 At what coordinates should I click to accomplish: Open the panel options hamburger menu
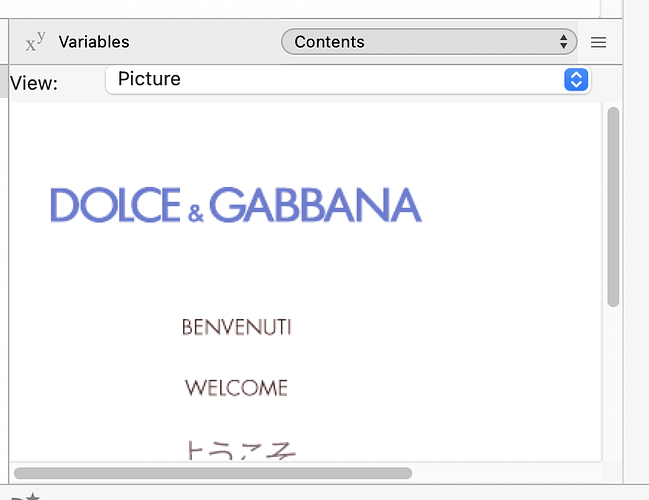tap(598, 42)
